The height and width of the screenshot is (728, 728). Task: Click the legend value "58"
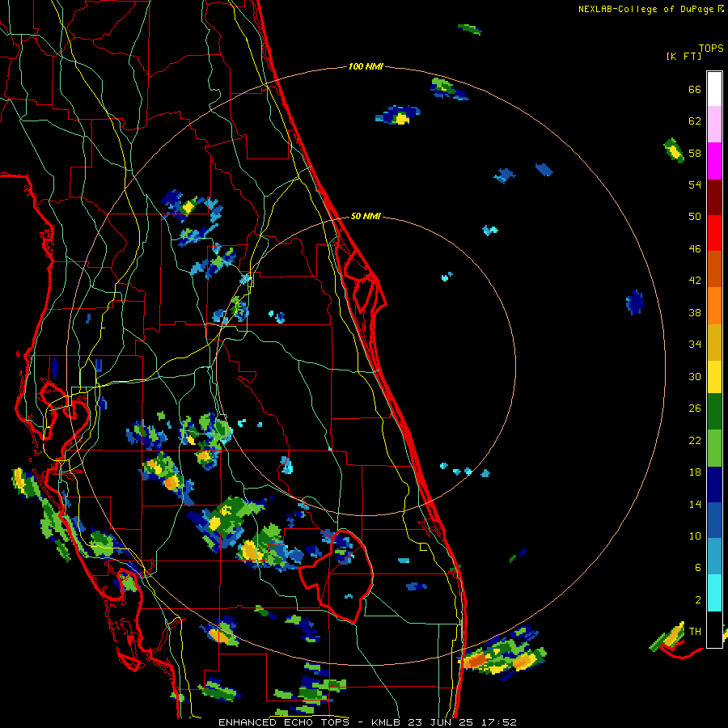695,153
